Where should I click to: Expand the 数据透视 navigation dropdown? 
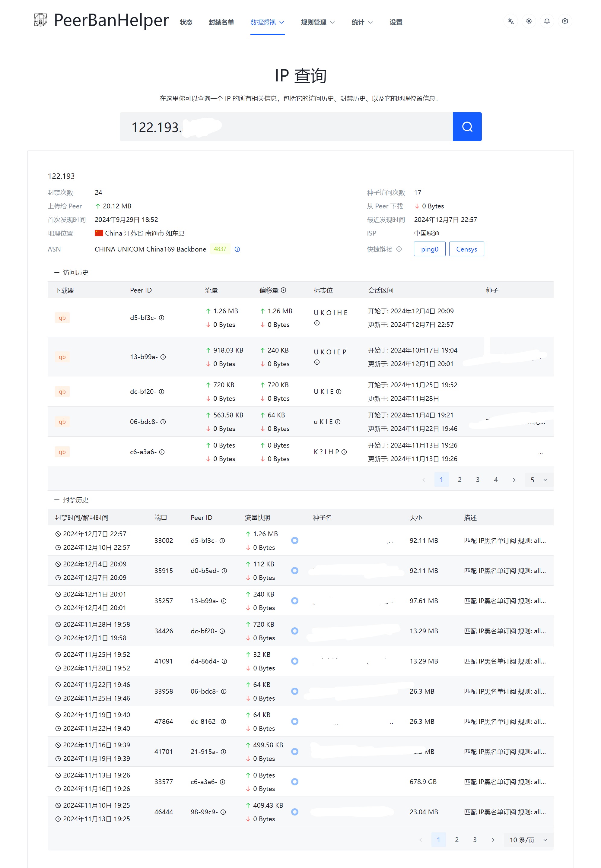[267, 22]
